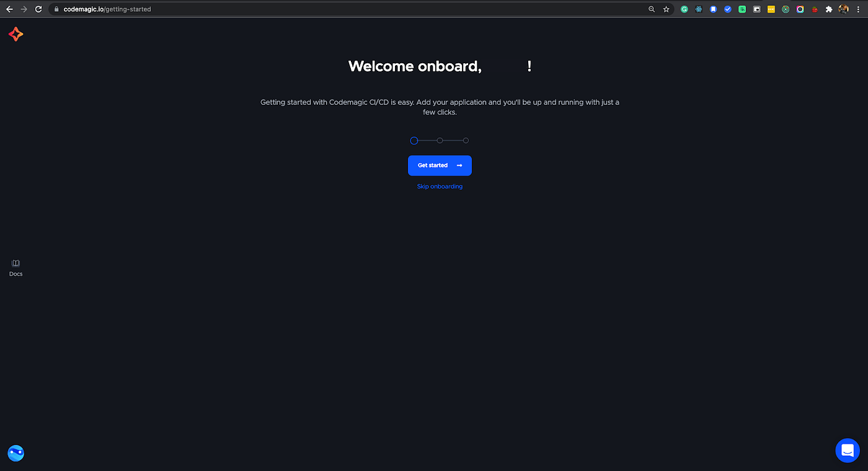Click the Skip onboarding link

440,186
